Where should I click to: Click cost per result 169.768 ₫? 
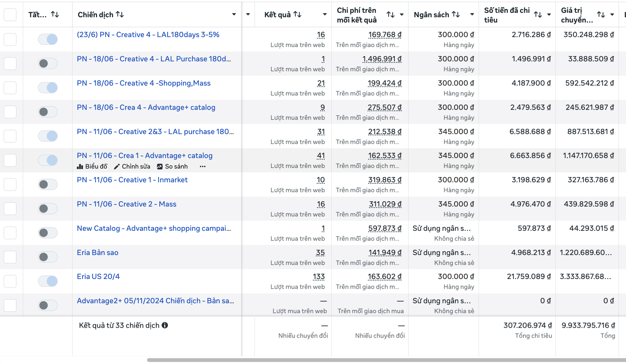[385, 34]
